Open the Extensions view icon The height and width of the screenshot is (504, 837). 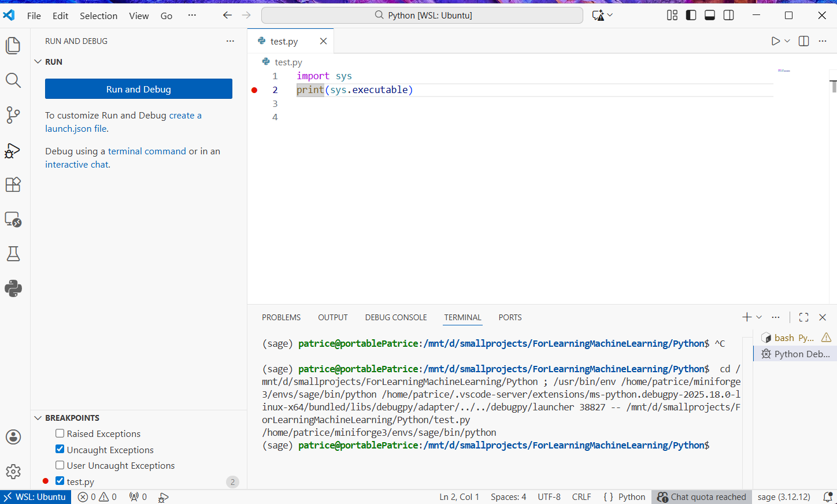tap(13, 184)
